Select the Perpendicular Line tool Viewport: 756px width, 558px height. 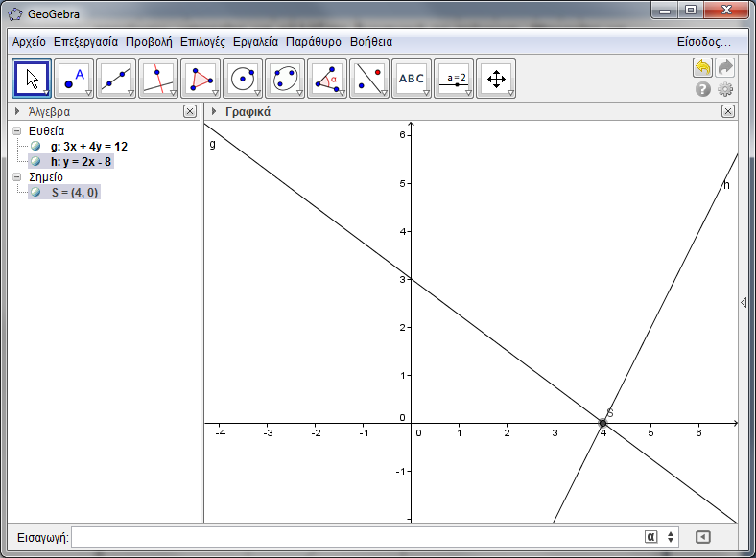158,79
